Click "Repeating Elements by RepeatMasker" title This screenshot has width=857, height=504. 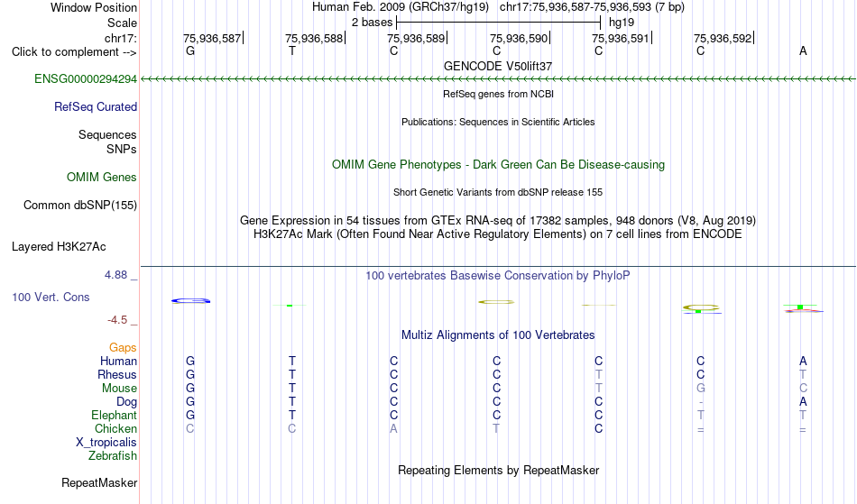[x=498, y=471]
